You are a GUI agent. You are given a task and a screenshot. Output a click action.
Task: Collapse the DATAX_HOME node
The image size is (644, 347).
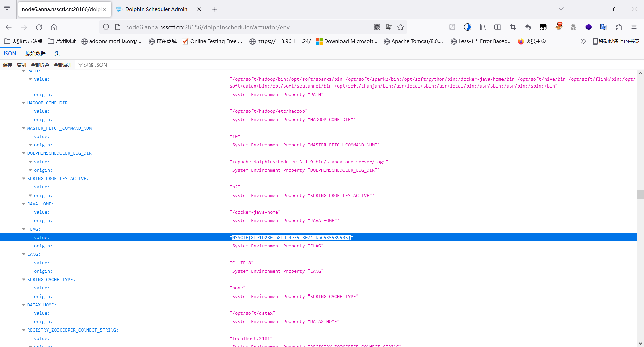coord(24,305)
